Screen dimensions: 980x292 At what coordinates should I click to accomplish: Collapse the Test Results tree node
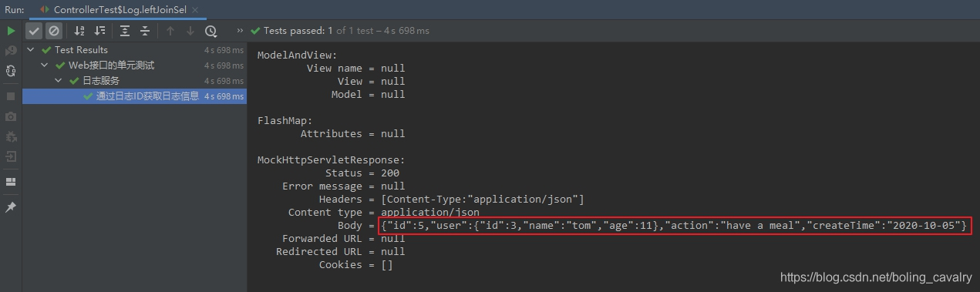31,50
